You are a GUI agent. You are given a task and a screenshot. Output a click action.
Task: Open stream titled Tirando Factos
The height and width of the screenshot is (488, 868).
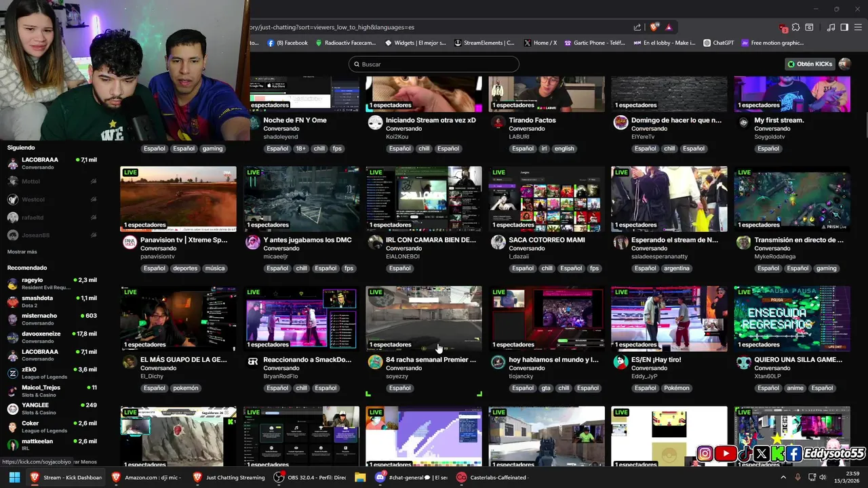[532, 120]
